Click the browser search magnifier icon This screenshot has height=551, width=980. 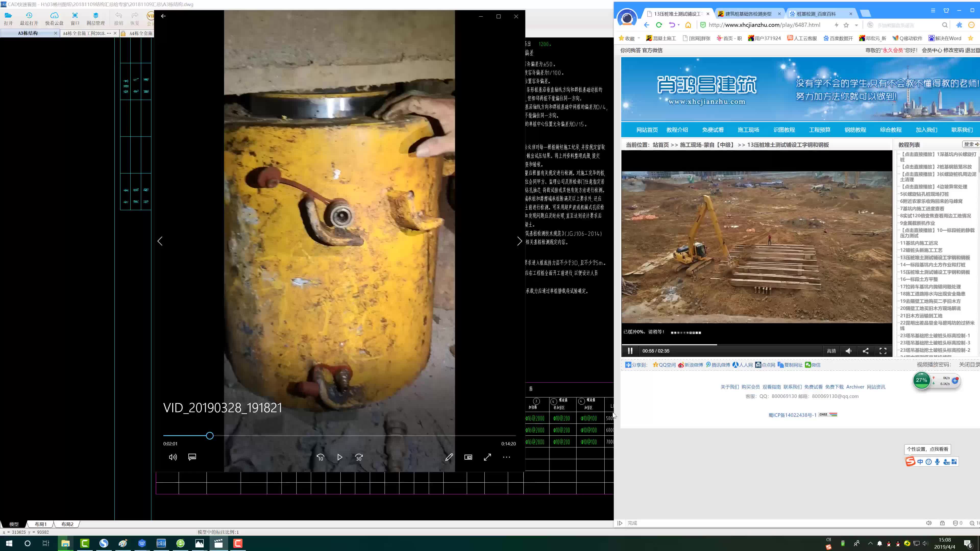tap(945, 25)
